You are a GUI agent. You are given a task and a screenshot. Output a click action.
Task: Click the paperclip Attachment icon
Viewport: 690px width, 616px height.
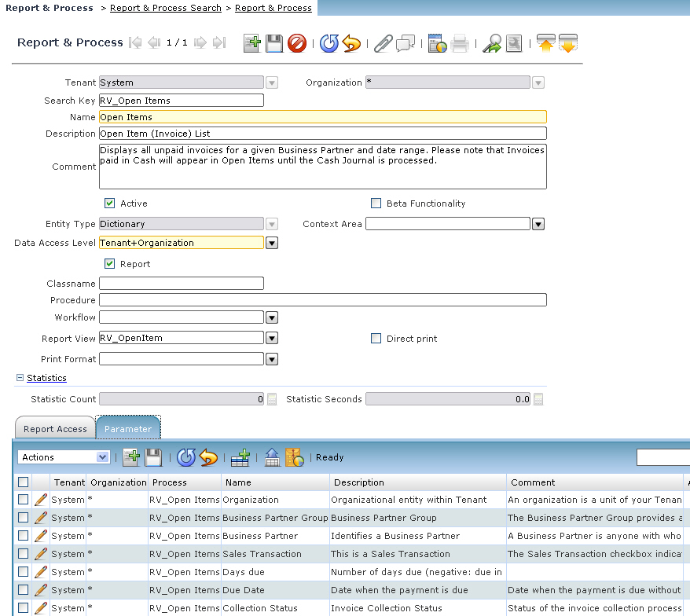383,43
